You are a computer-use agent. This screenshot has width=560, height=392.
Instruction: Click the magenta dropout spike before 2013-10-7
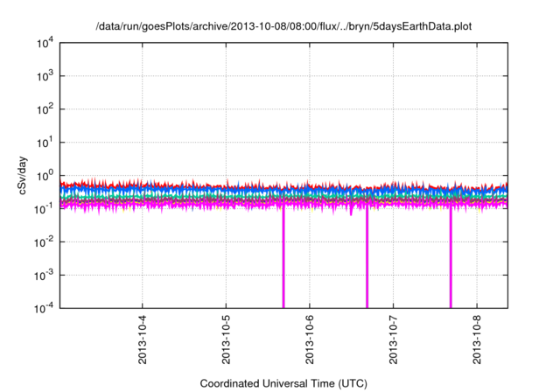367,257
